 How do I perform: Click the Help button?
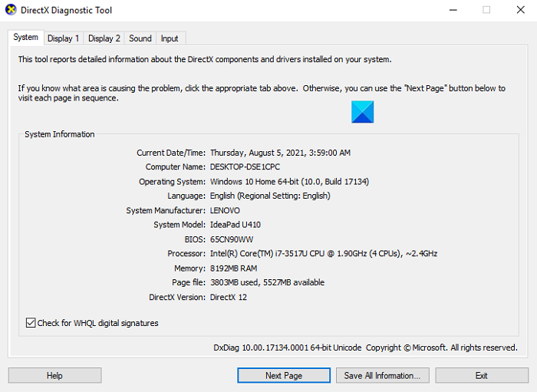(54, 376)
